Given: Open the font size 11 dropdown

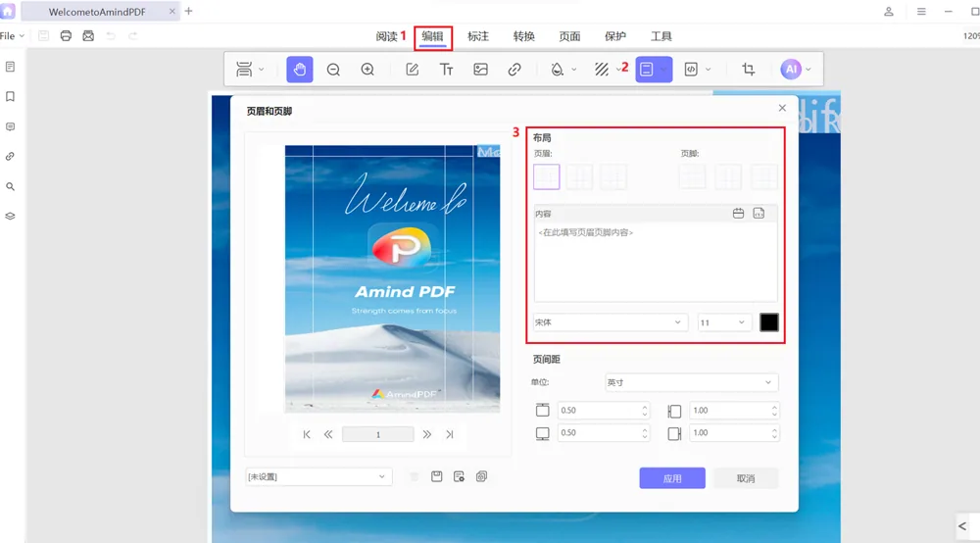Looking at the screenshot, I should point(724,322).
